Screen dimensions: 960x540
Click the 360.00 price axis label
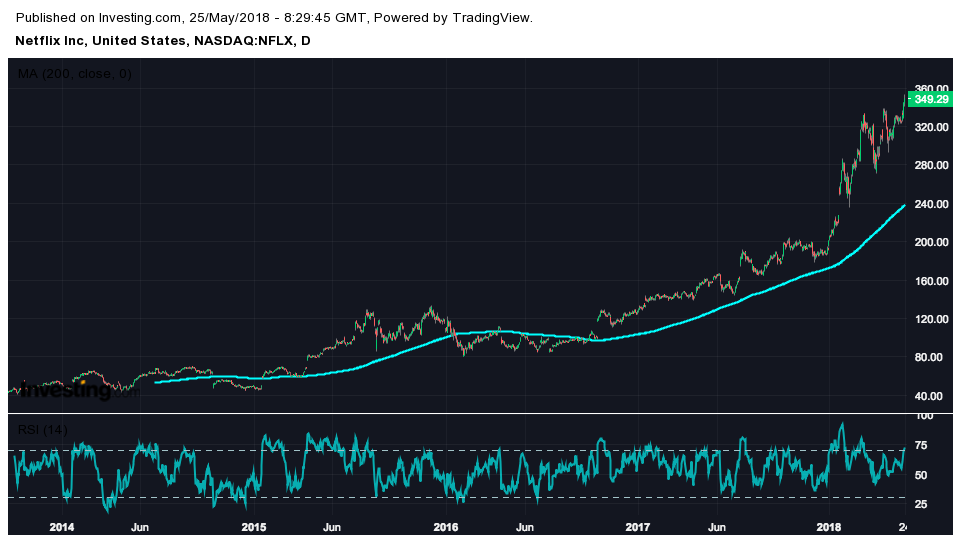[932, 89]
